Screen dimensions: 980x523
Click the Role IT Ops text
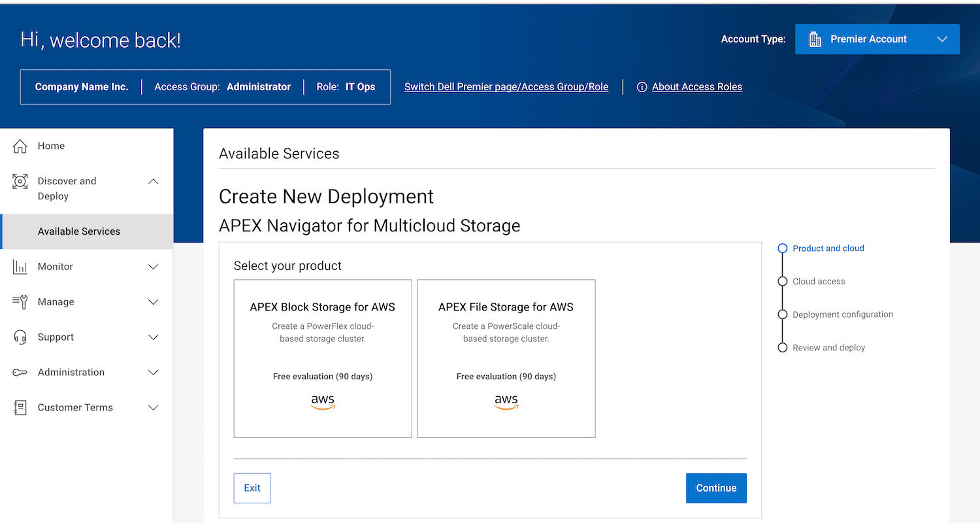[x=346, y=87]
